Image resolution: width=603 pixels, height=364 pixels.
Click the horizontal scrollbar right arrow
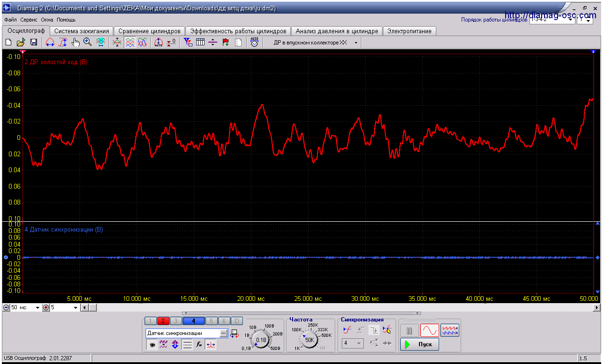pyautogui.click(x=596, y=308)
